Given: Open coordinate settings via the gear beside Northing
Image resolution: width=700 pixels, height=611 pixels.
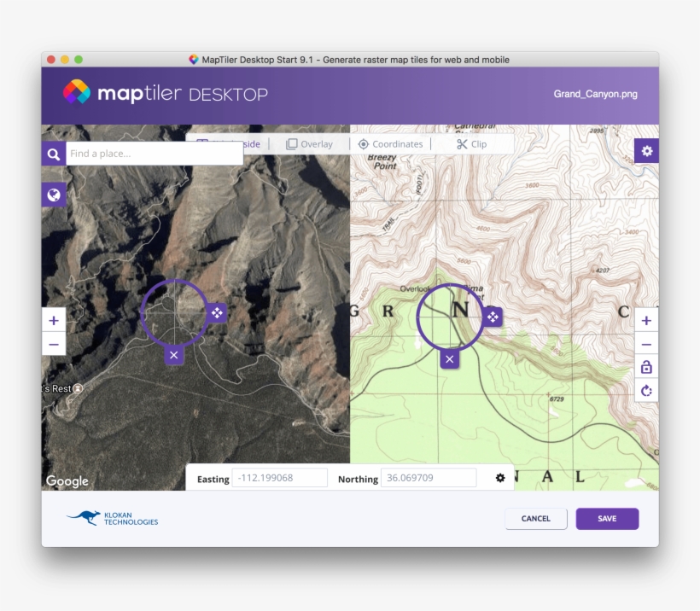Looking at the screenshot, I should 499,478.
